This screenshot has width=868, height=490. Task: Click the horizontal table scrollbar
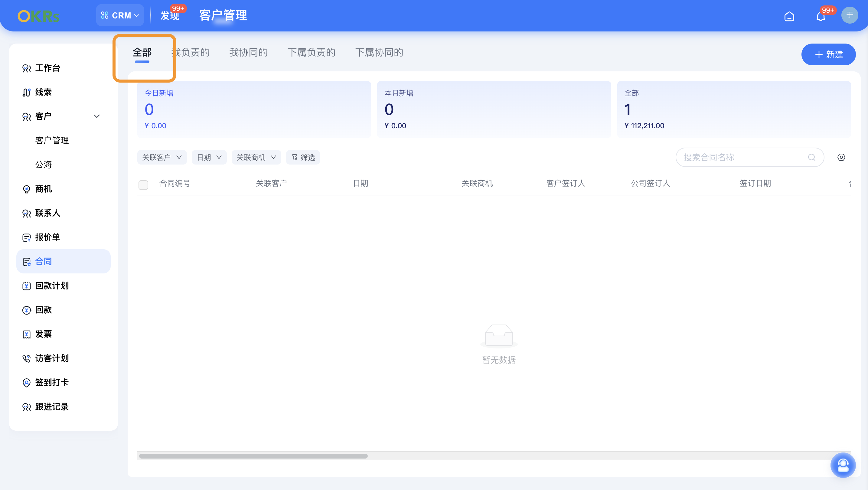(x=253, y=456)
